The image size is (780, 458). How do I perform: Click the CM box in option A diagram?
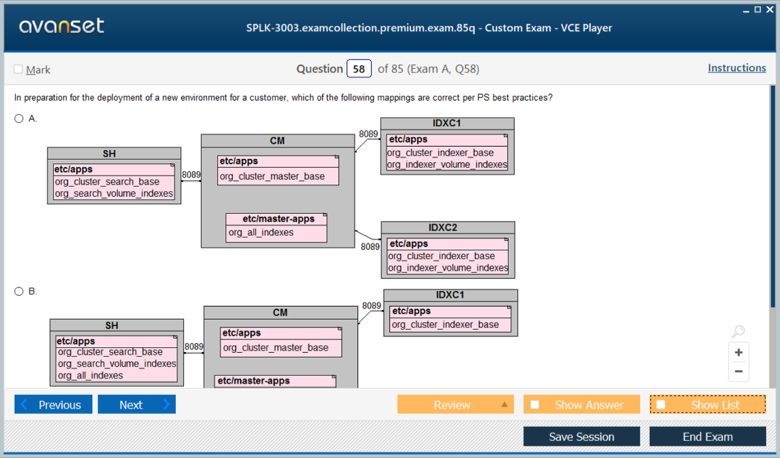click(x=277, y=190)
